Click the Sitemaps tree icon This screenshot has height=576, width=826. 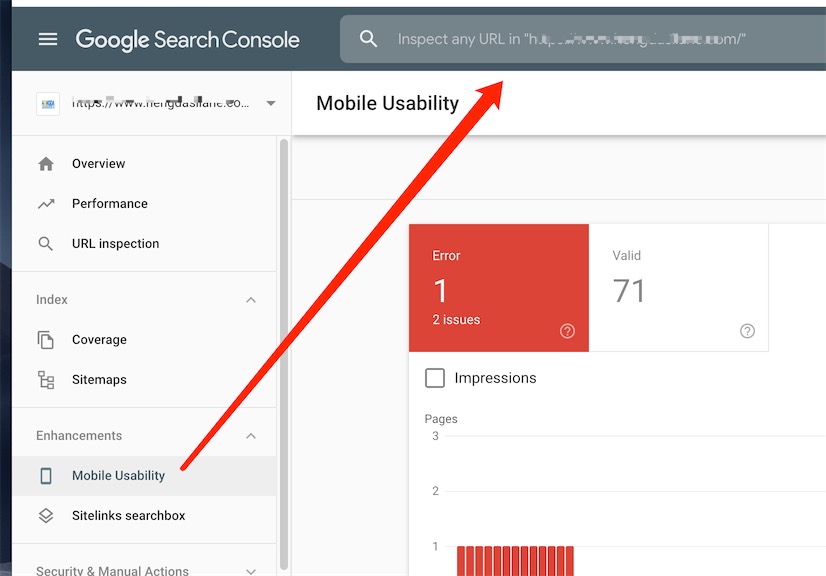(x=46, y=380)
